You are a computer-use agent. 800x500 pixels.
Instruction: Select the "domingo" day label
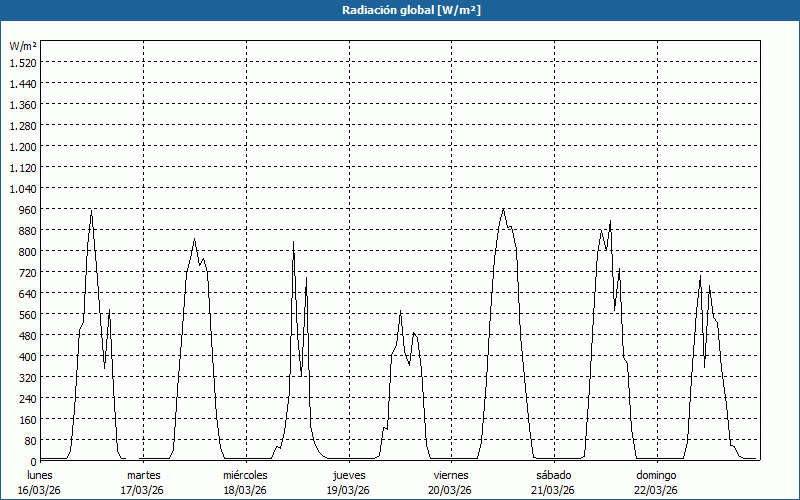[656, 474]
